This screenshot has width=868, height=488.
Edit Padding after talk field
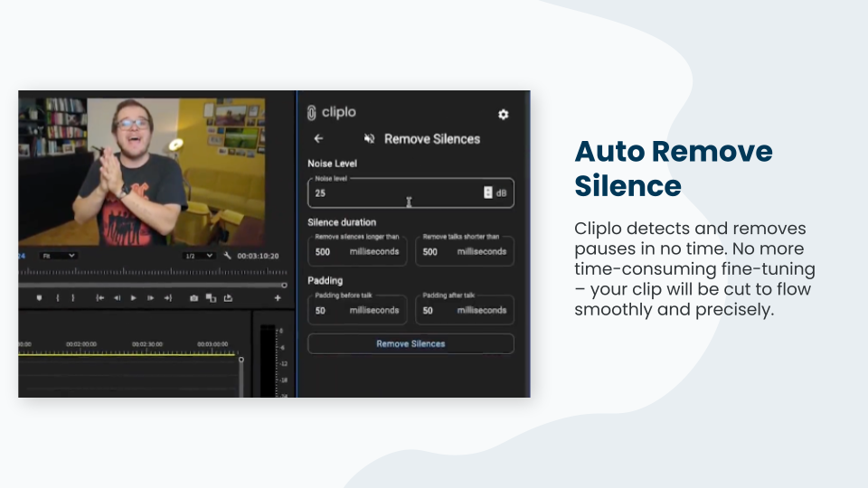point(465,310)
